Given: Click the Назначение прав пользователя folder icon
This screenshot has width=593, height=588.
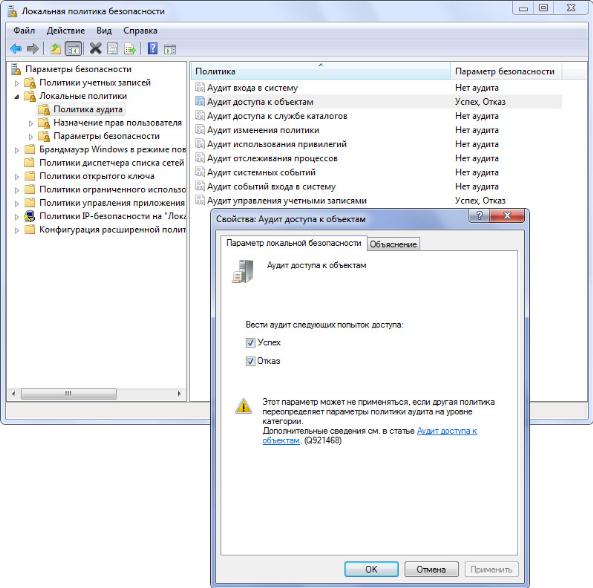Looking at the screenshot, I should pos(44,123).
